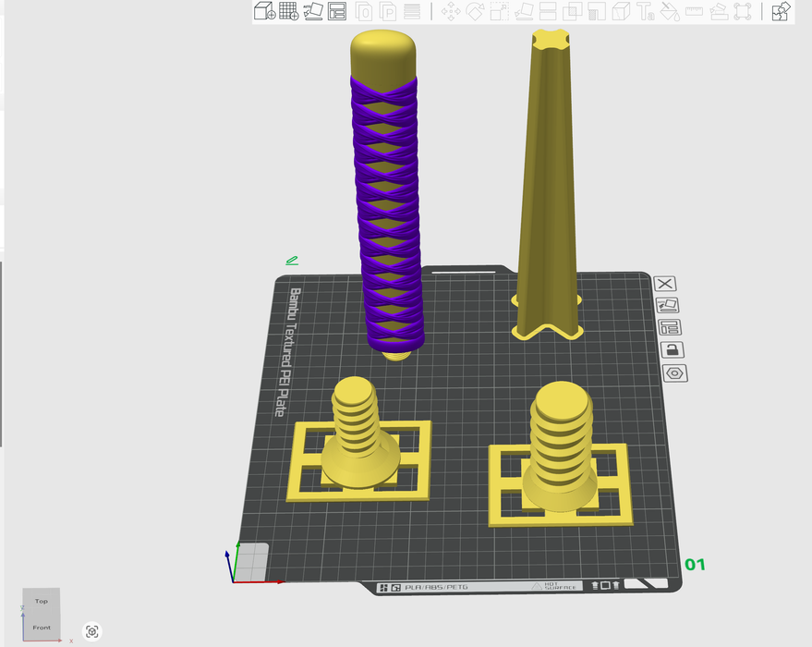Click the plate X remove-all button

tap(665, 284)
